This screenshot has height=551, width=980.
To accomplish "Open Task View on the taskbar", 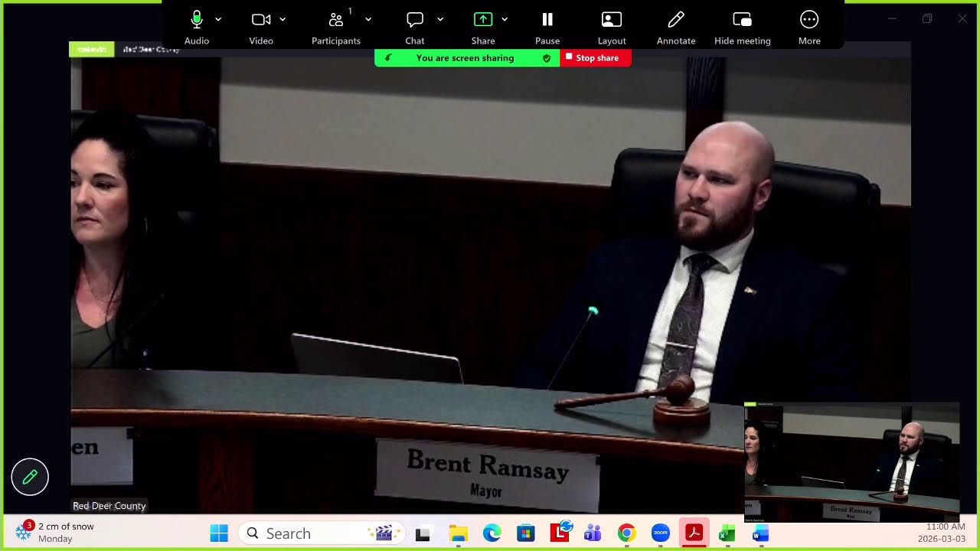I will [x=423, y=533].
